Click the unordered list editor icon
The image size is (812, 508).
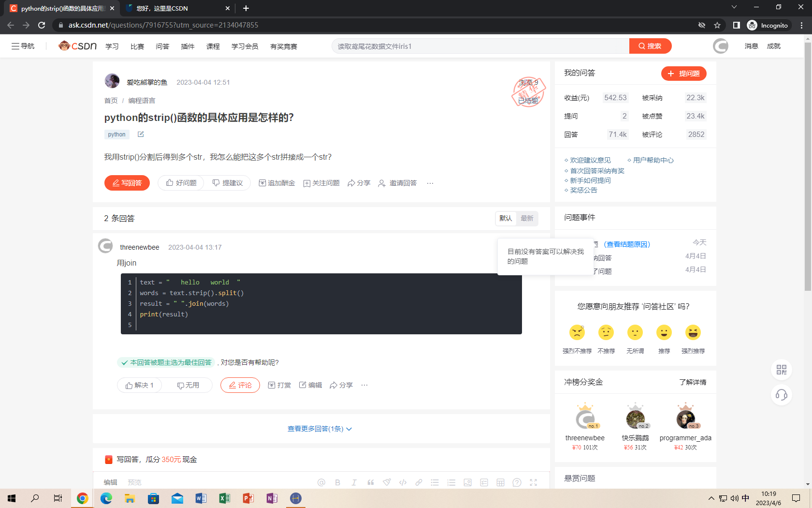435,482
